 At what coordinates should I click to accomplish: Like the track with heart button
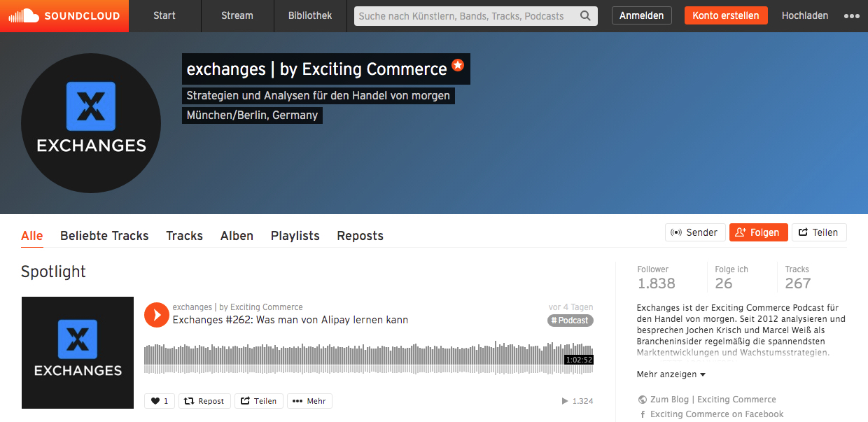pos(160,401)
